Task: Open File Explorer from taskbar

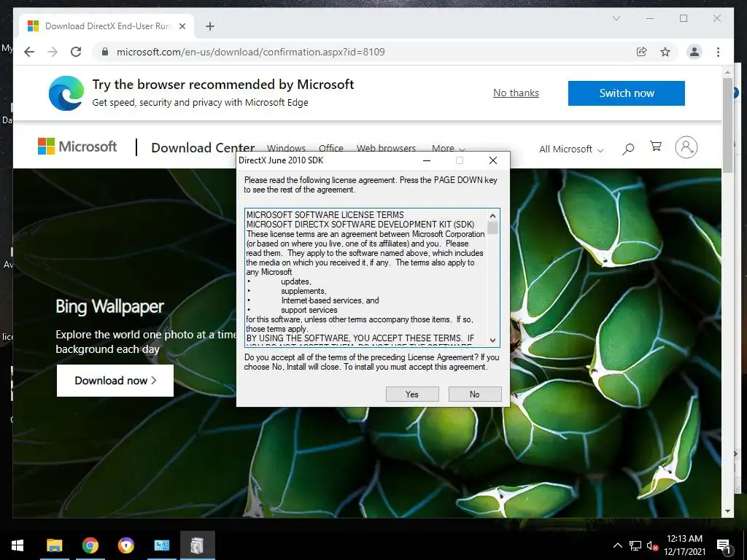Action: [54, 545]
